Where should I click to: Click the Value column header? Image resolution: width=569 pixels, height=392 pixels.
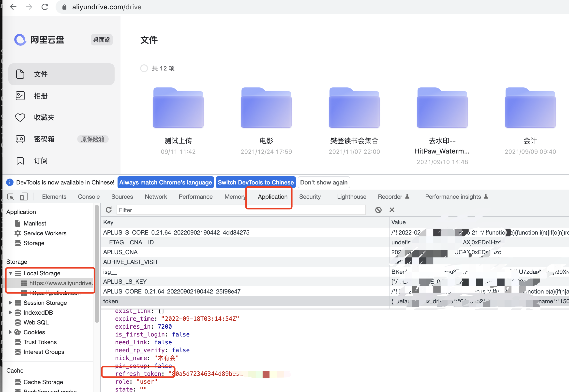(479, 222)
